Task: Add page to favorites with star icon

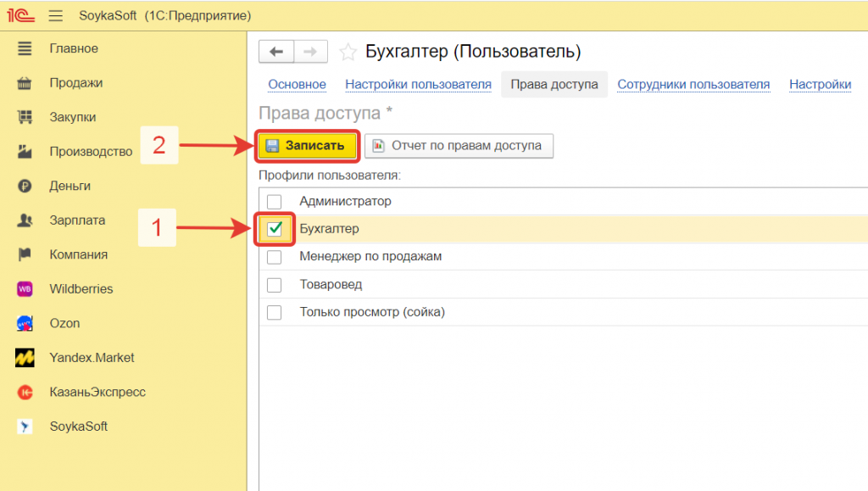Action: pyautogui.click(x=348, y=52)
